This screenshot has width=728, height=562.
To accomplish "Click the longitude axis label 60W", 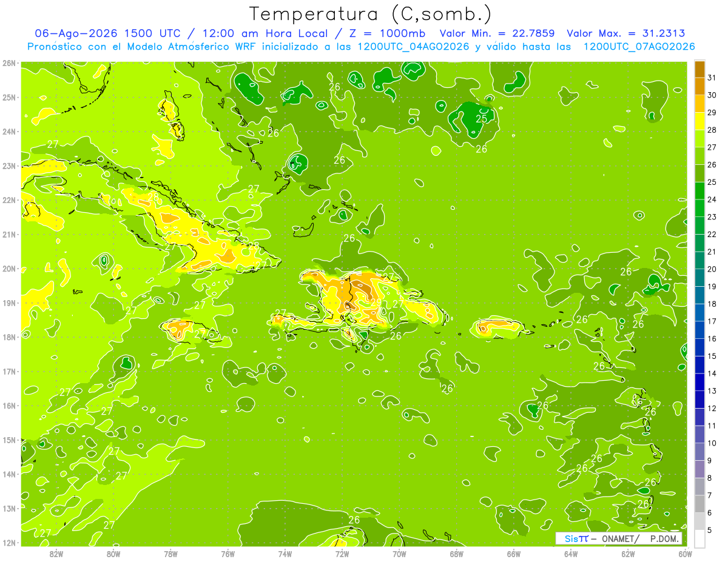I will click(x=685, y=554).
